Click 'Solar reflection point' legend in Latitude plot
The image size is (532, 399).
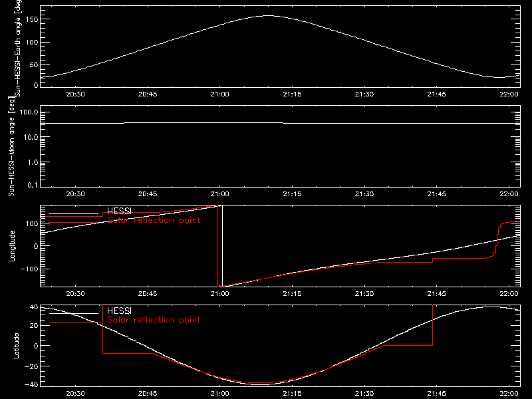coord(154,320)
